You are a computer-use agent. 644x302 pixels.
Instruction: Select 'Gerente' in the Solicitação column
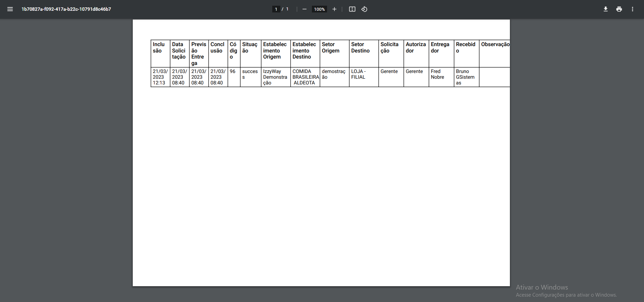[x=391, y=77]
